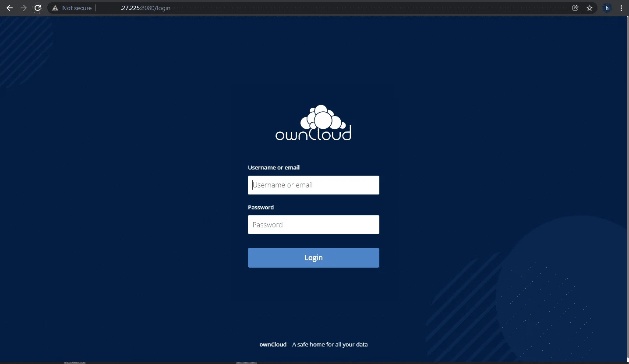Go back using the browser back arrow
The image size is (629, 364).
[9, 8]
